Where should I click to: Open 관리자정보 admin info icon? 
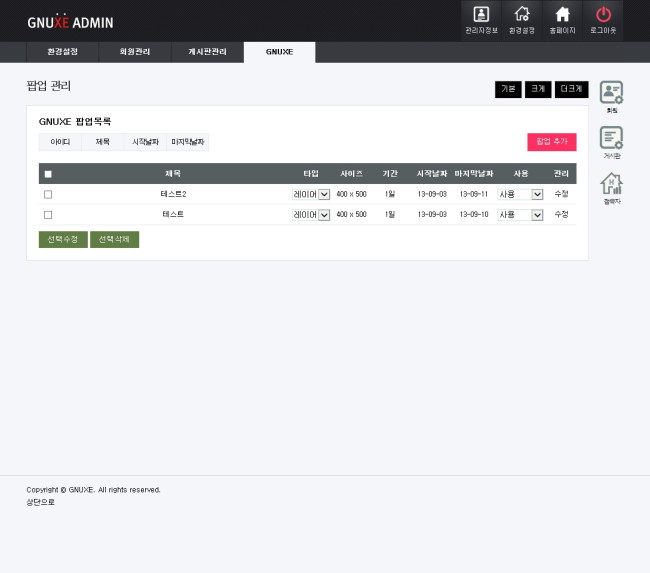point(481,19)
